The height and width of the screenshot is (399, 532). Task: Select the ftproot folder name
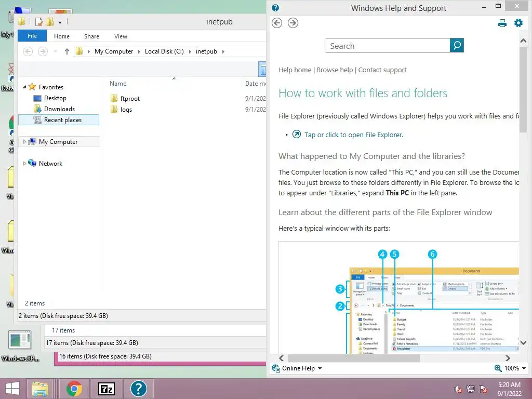click(x=130, y=98)
